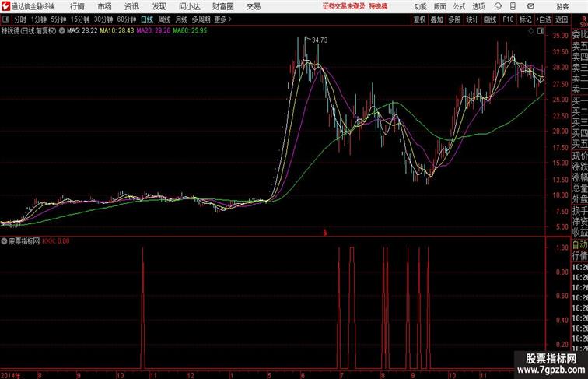The width and height of the screenshot is (588, 379).
Task: Click the 特锐德 stock name in title bar
Action: (378, 6)
